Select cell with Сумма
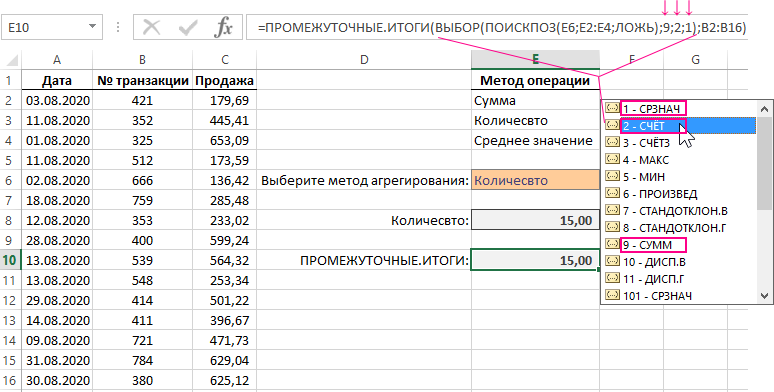The height and width of the screenshot is (392, 774). pyautogui.click(x=536, y=101)
